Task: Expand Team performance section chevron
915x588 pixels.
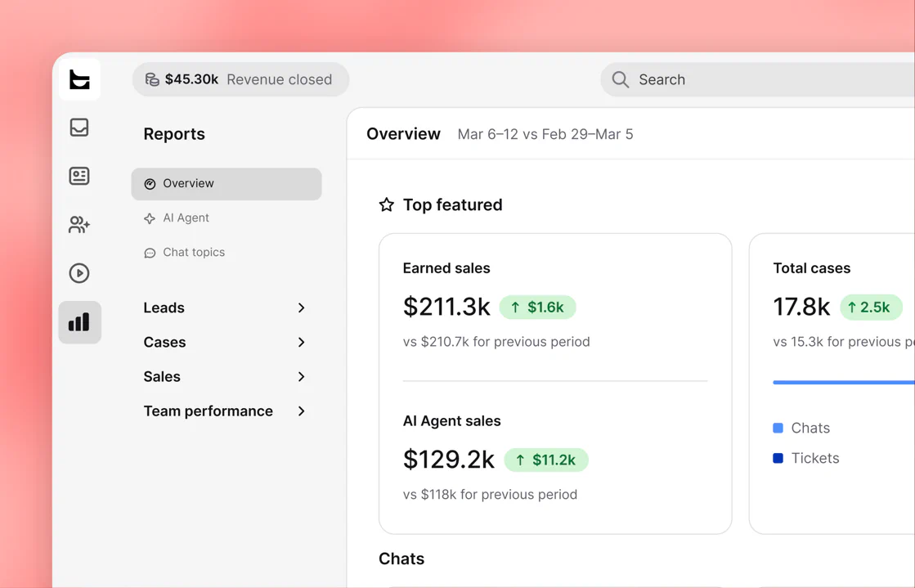Action: (x=301, y=411)
